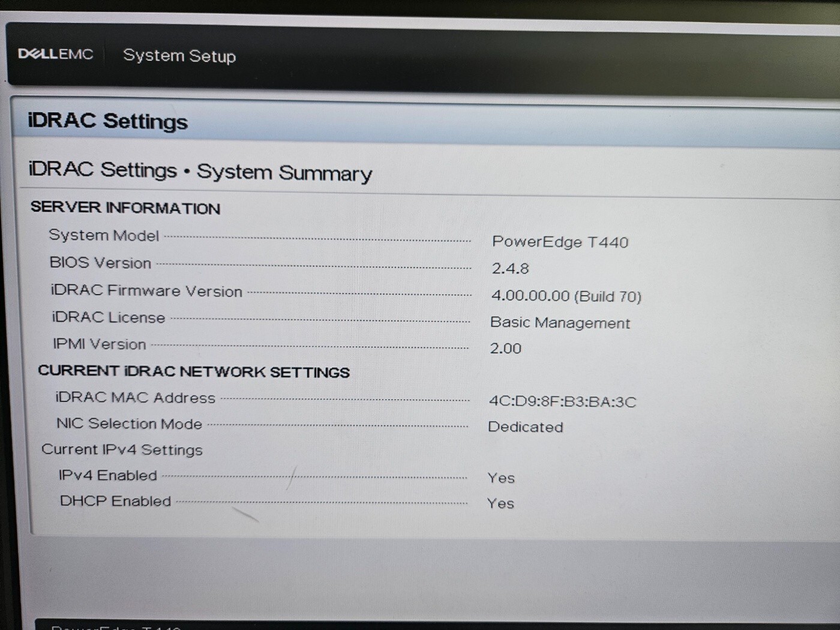Select the PowerEdge T440 value
This screenshot has height=630, width=840.
pos(560,242)
